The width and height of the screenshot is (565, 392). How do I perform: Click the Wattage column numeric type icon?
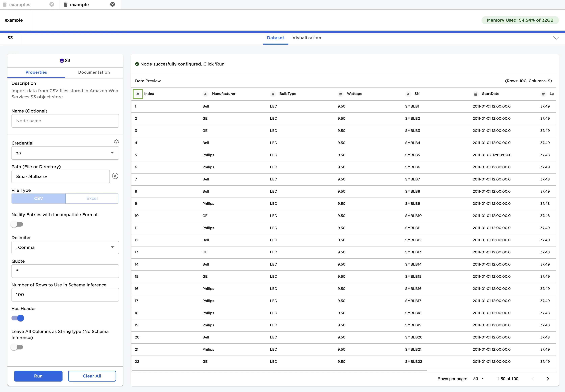(340, 94)
